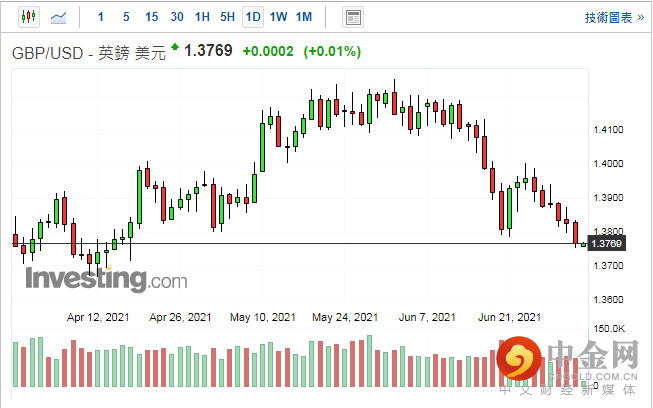Switch to candlestick chart type

tap(27, 17)
